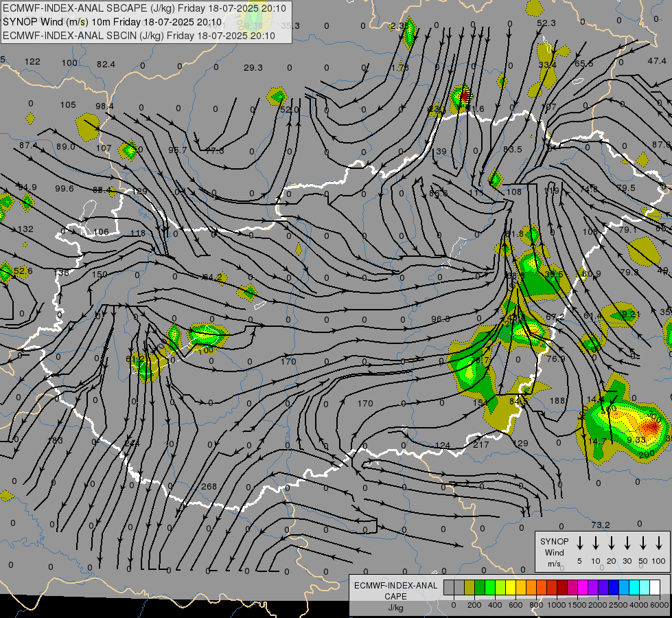Viewport: 672px width, 618px height.
Task: Select the SBCIN title line
Action: click(139, 36)
